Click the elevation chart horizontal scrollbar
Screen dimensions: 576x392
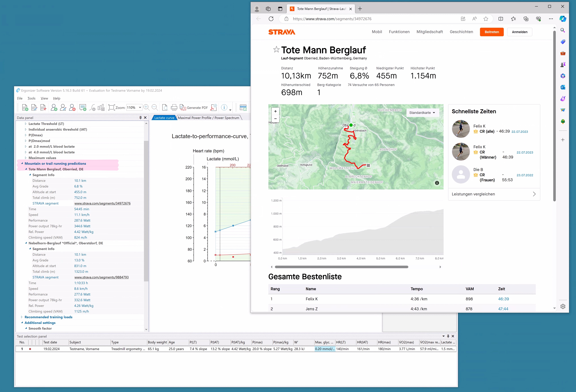click(x=341, y=267)
